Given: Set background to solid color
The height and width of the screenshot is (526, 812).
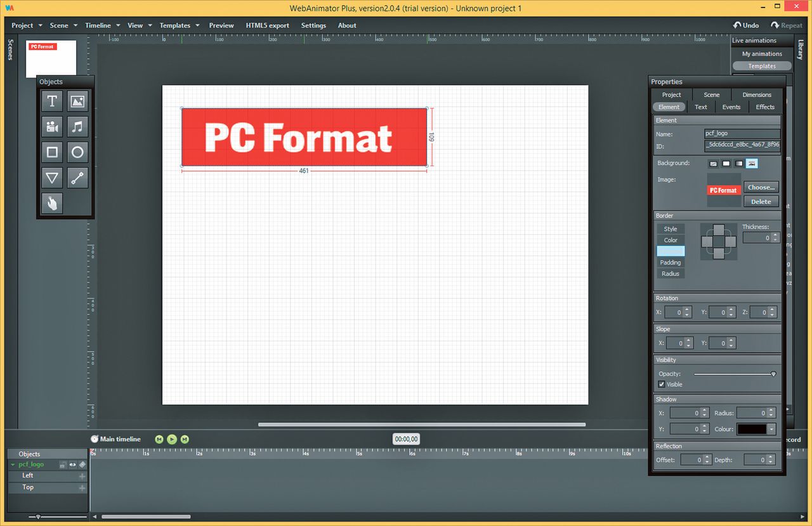Looking at the screenshot, I should click(x=726, y=164).
